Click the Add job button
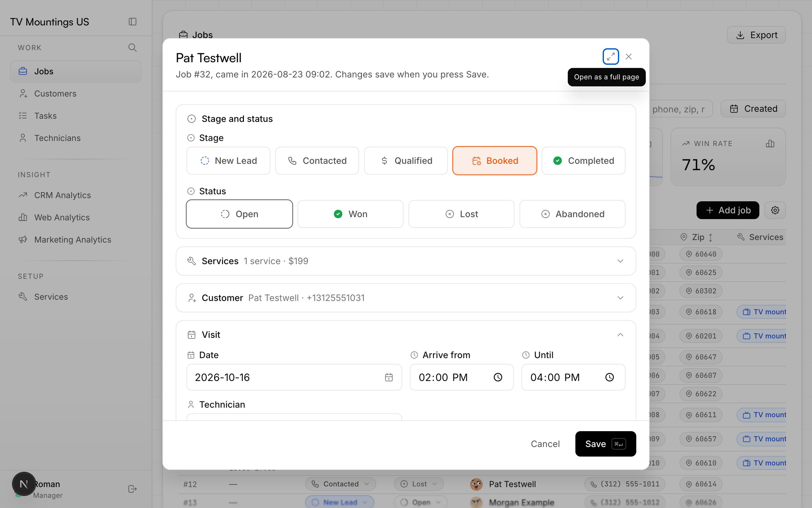 coord(728,210)
